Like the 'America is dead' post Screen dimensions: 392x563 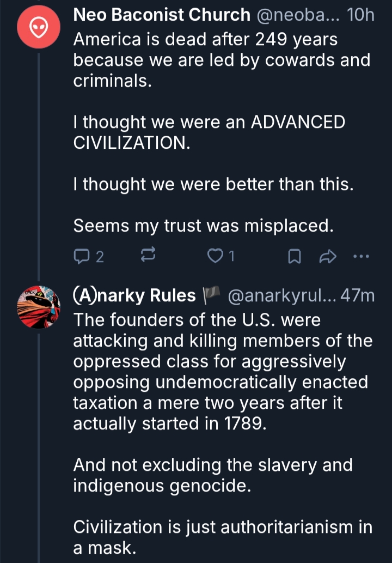pyautogui.click(x=217, y=256)
